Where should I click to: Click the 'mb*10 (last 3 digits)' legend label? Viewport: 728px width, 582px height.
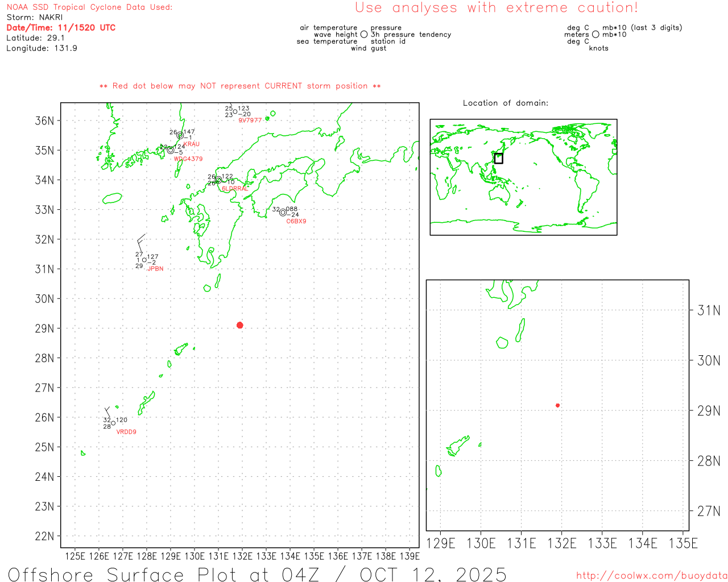click(x=642, y=27)
